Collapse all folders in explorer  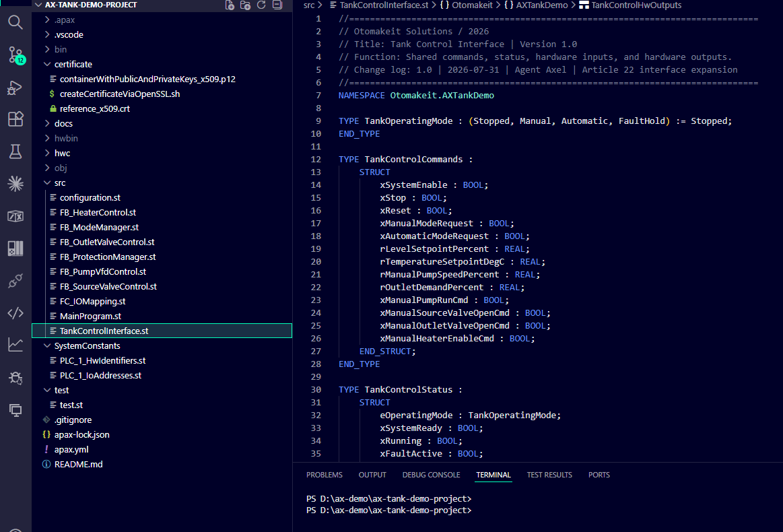[x=277, y=5]
